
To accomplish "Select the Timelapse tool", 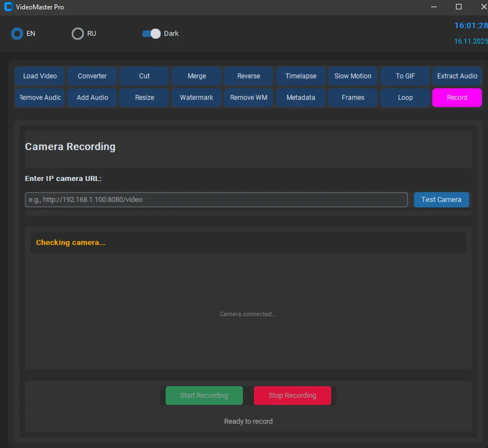I will coord(301,76).
